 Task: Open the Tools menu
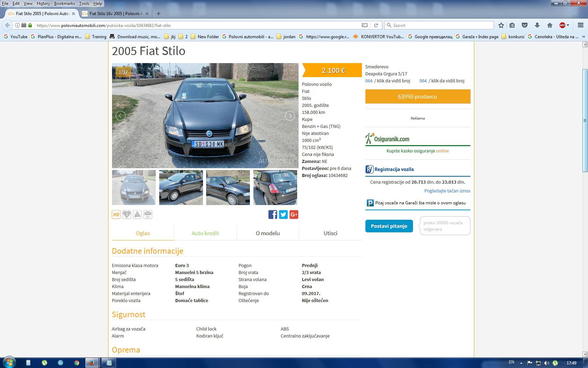[x=84, y=3]
